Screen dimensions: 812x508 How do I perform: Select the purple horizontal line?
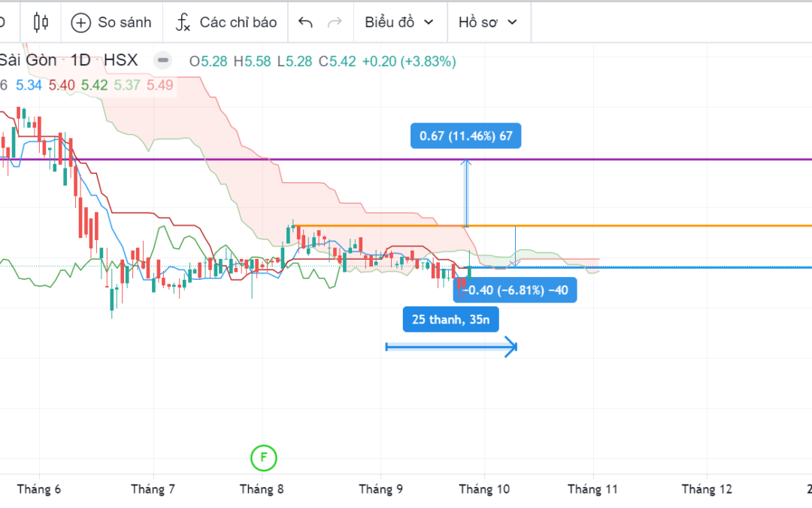coord(639,160)
